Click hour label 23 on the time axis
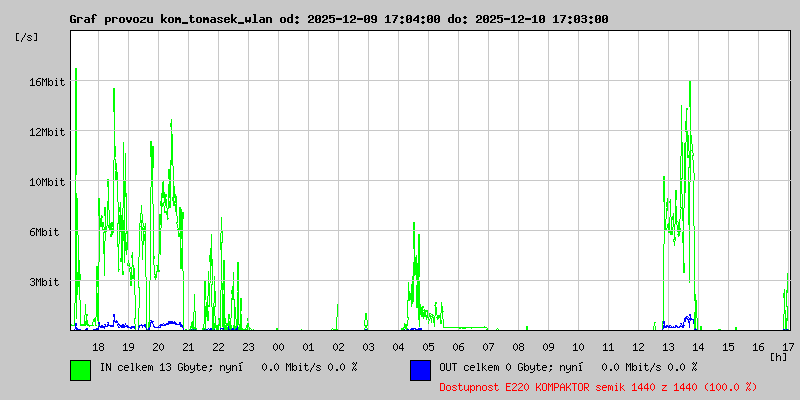800x400 pixels. tap(248, 347)
